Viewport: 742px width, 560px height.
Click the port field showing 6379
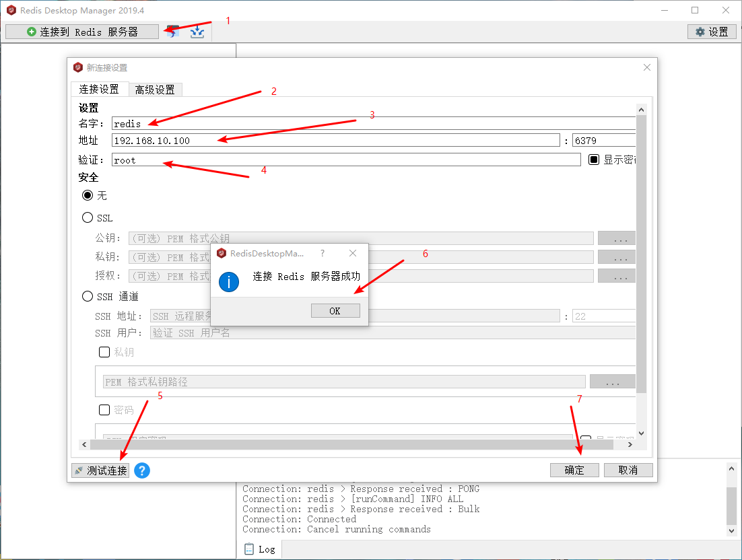[604, 141]
